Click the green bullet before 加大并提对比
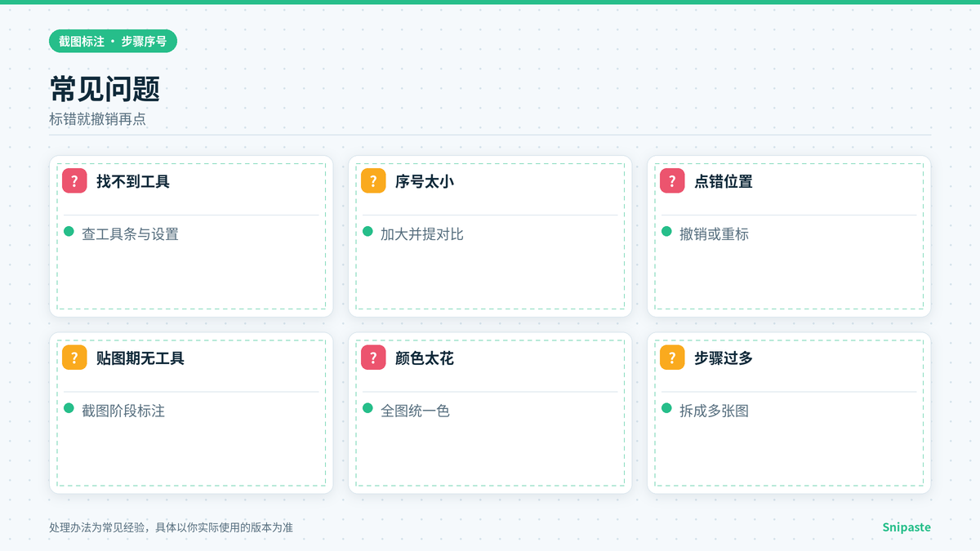 [x=368, y=232]
